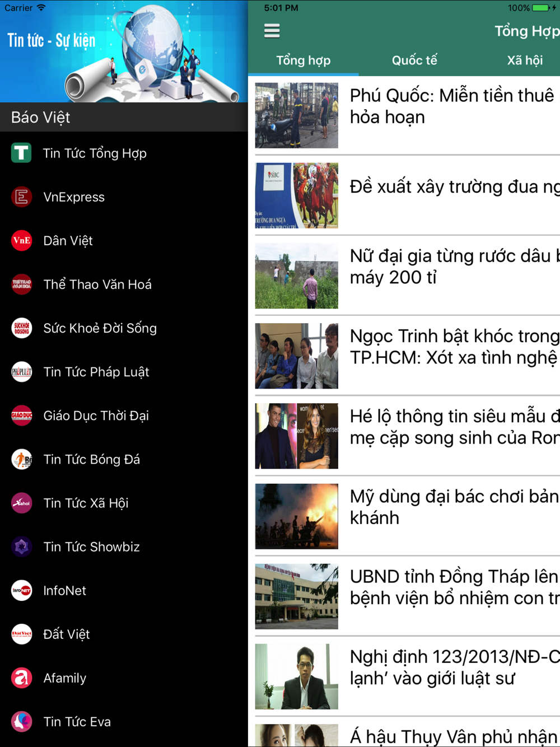Choose Sức Khoẻ Đời Sống source
Viewport: 560px width, 747px height.
tap(124, 328)
